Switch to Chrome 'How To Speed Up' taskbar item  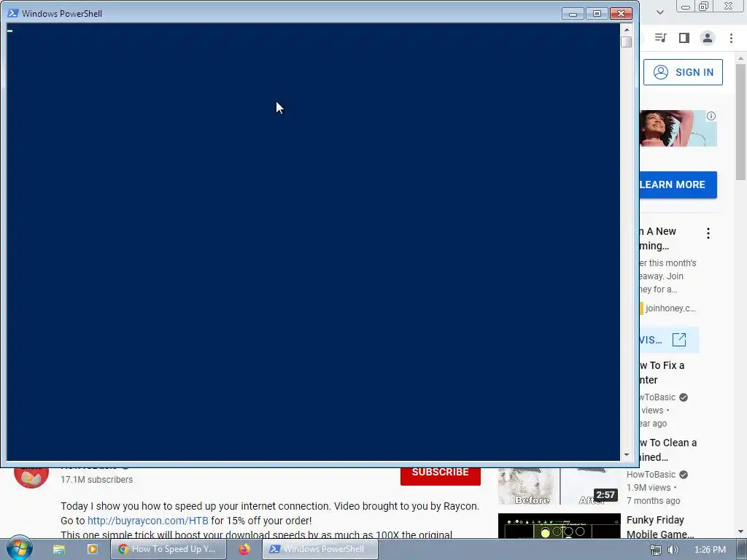pyautogui.click(x=167, y=549)
